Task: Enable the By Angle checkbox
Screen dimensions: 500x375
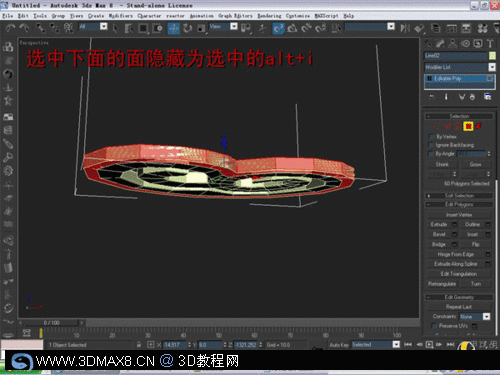Action: coord(432,154)
